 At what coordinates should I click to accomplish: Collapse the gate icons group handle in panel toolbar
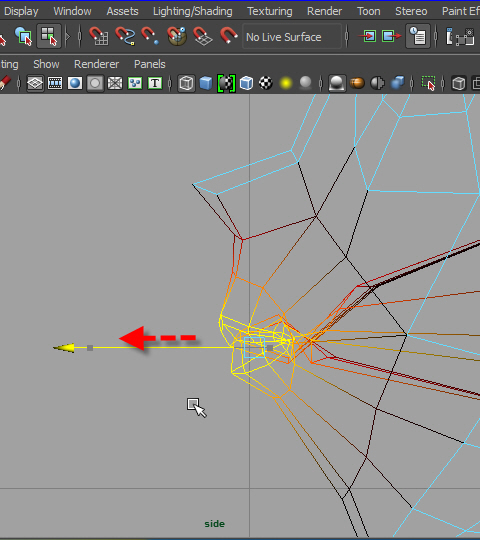[19, 83]
